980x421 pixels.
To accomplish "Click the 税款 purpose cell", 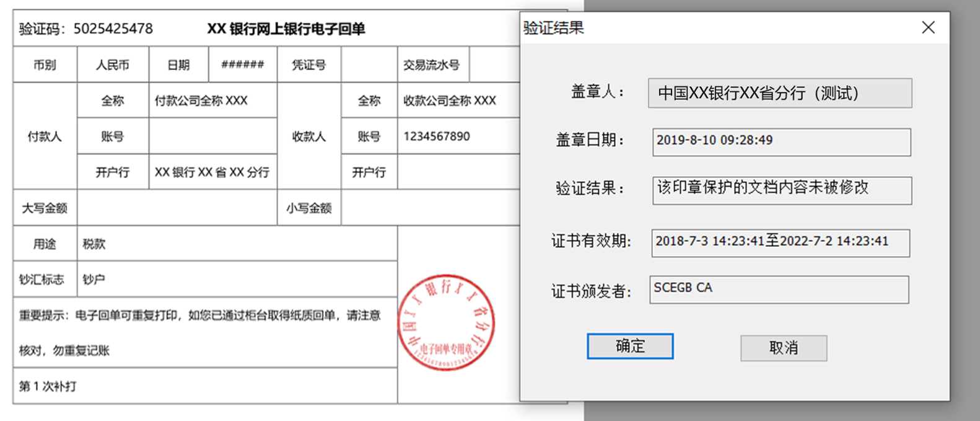I will coord(94,244).
